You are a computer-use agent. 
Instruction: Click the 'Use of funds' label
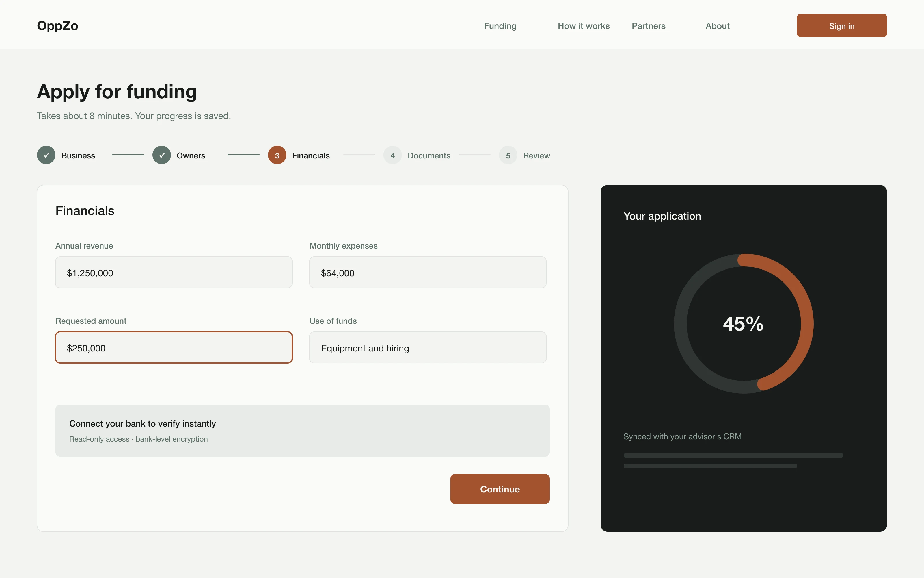pyautogui.click(x=333, y=321)
